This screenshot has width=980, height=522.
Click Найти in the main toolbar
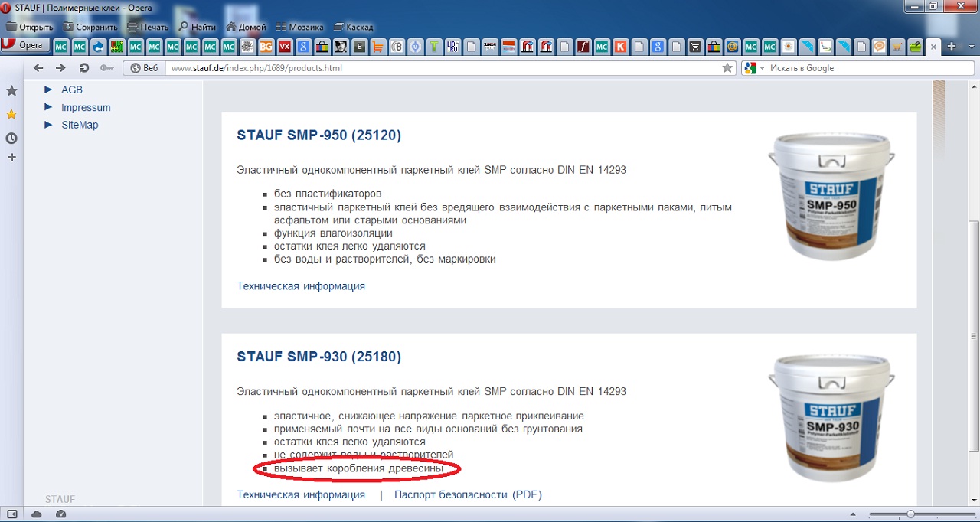tap(198, 27)
